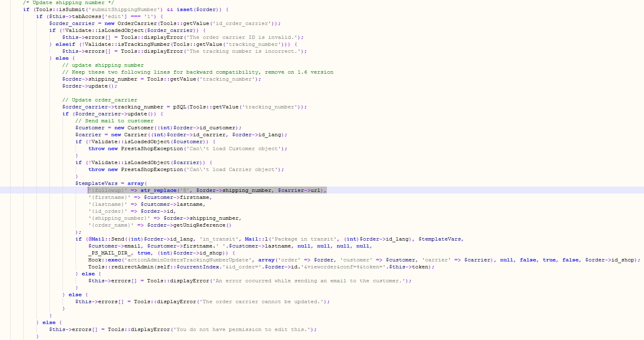The image size is (644, 340).
Task: Click '$customer->email' argument
Action: pyautogui.click(x=114, y=246)
